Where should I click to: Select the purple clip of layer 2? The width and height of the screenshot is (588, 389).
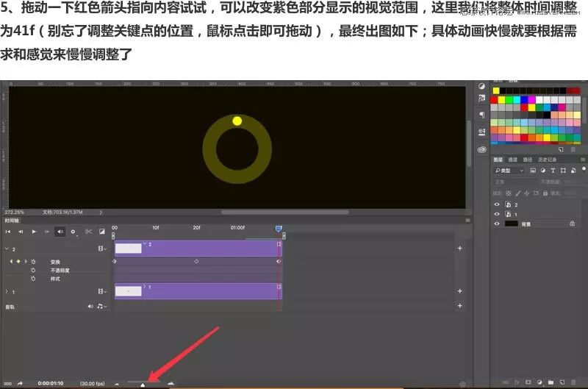(x=198, y=249)
